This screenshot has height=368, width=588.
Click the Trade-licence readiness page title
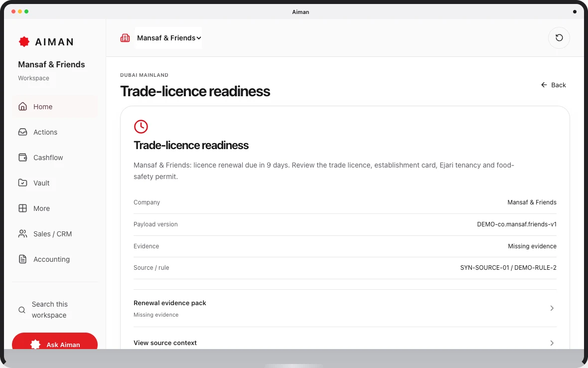tap(195, 91)
